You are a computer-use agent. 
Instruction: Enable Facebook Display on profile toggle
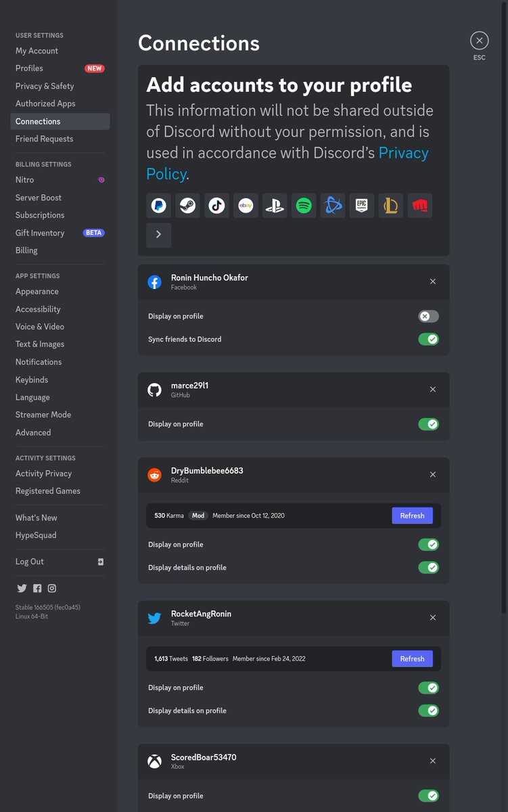coord(428,316)
